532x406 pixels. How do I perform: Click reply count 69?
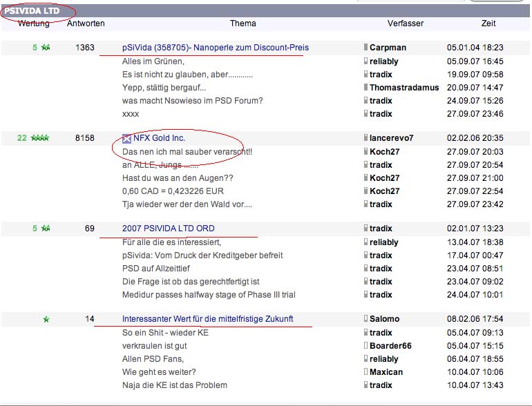[x=90, y=229]
